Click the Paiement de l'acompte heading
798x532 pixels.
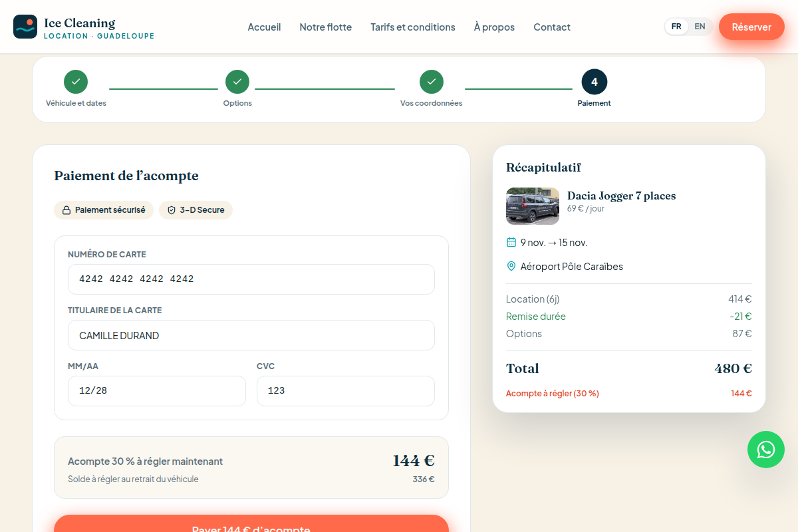click(126, 176)
